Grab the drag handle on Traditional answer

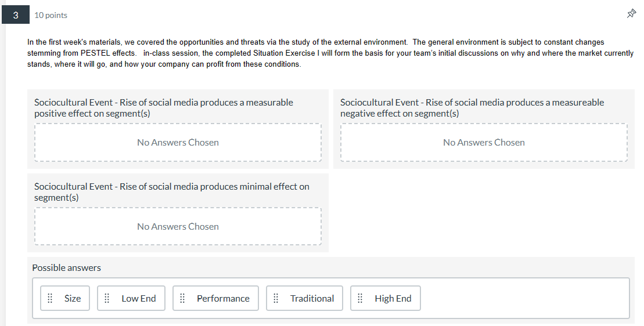(x=276, y=298)
